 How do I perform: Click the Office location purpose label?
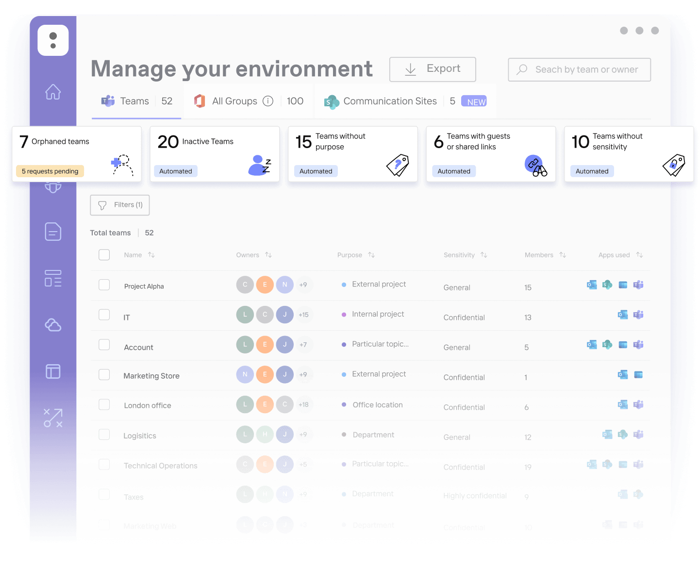378,405
